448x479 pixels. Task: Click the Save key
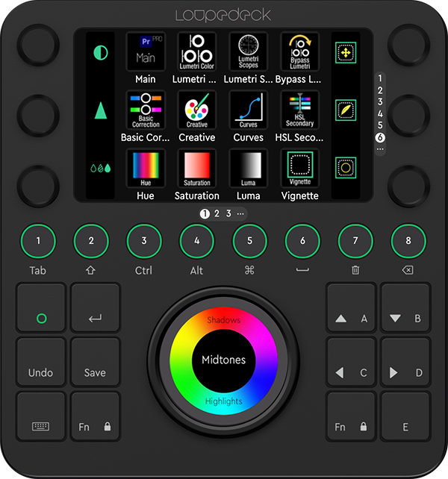[95, 362]
